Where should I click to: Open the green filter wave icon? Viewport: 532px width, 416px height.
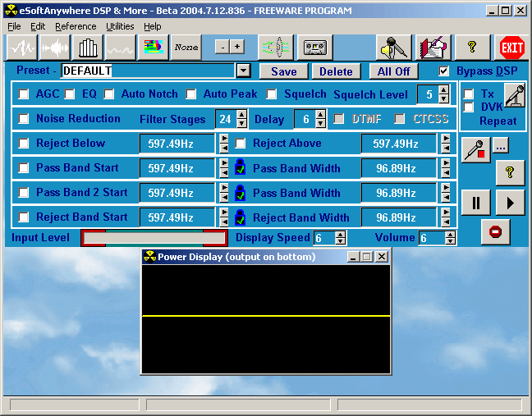[276, 48]
